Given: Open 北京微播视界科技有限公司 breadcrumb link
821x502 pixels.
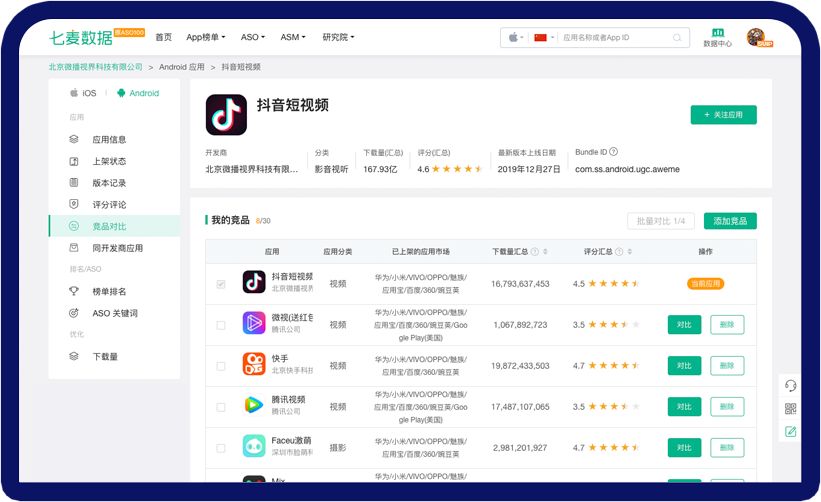Looking at the screenshot, I should tap(96, 67).
